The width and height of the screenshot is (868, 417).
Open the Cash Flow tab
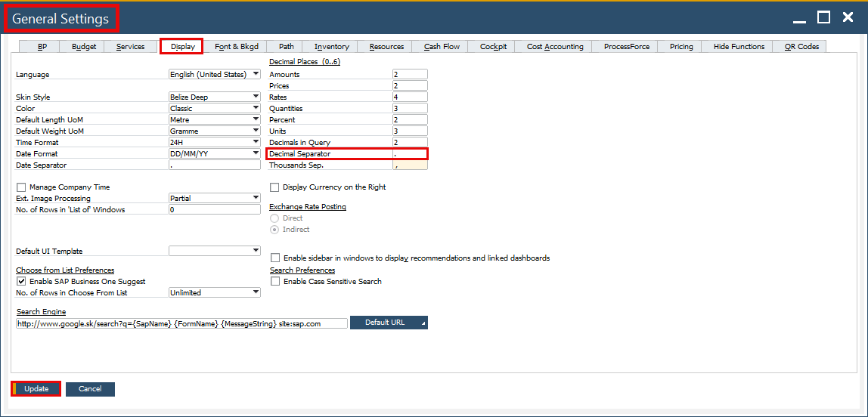442,46
